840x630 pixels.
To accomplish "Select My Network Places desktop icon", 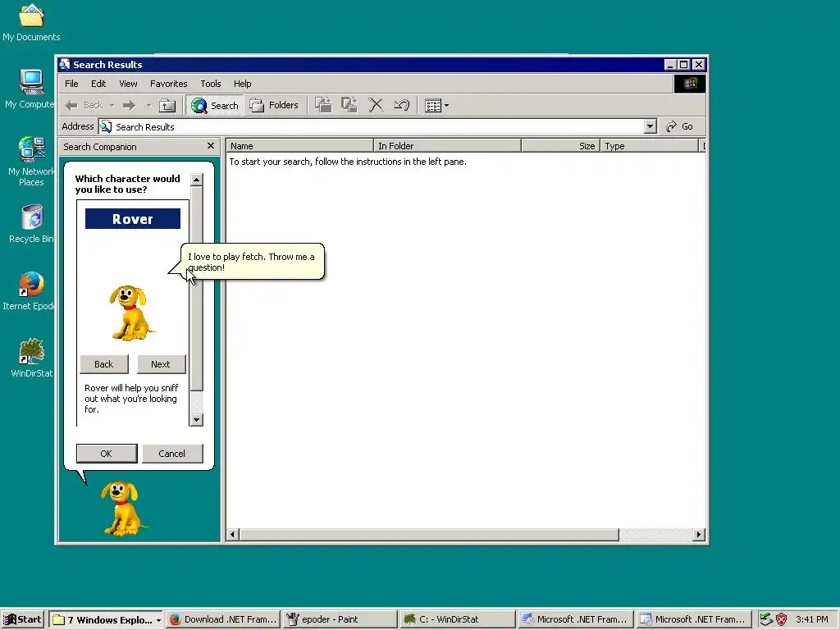I will point(31,162).
